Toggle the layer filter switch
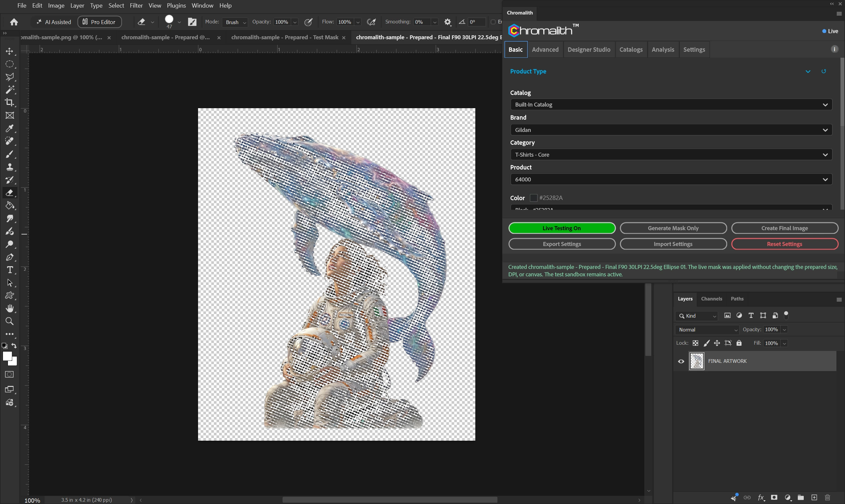 coord(786,316)
